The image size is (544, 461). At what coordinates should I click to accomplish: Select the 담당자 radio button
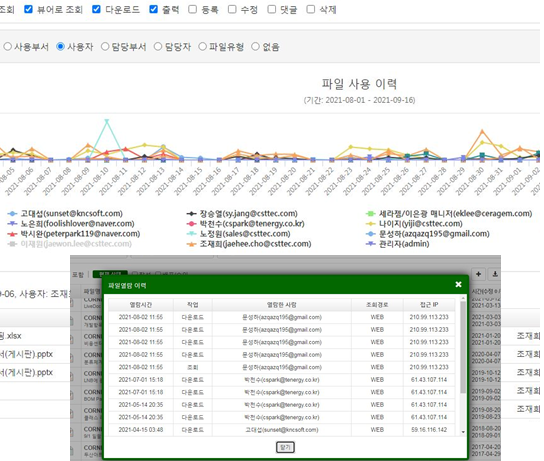tap(158, 46)
